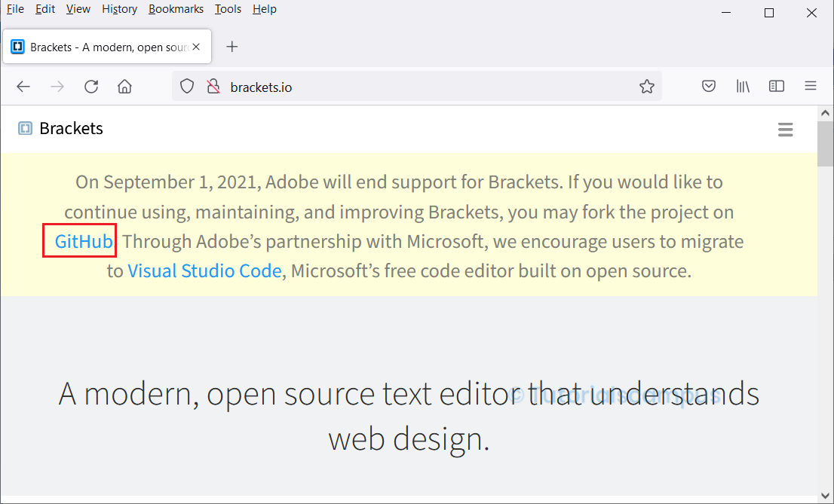Maximize the Firefox window
The image size is (834, 504).
click(x=768, y=13)
